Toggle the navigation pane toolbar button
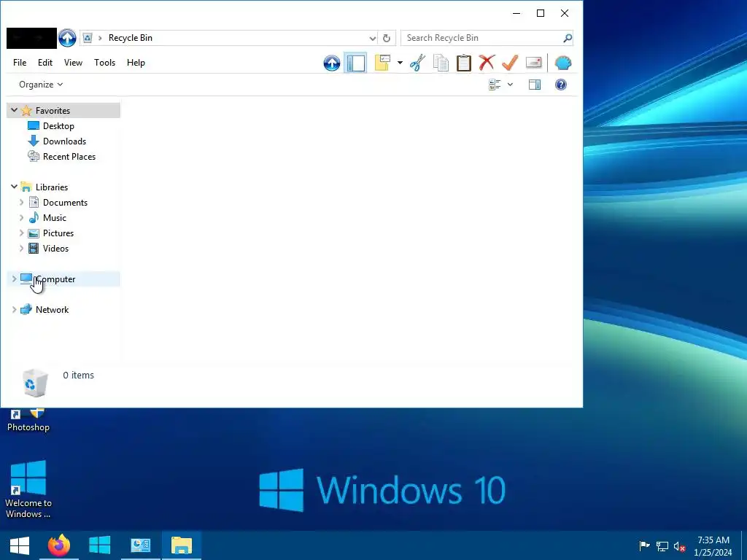The image size is (747, 560). tap(355, 63)
